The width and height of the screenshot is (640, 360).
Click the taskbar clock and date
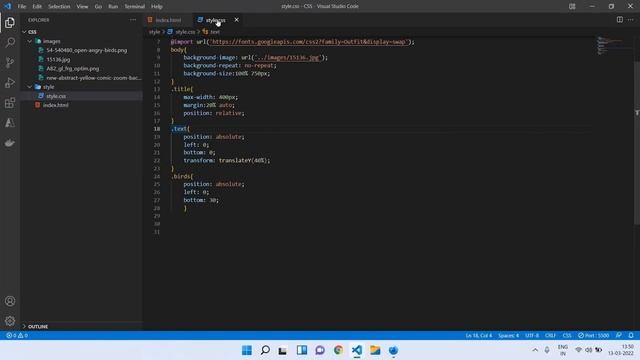point(620,350)
